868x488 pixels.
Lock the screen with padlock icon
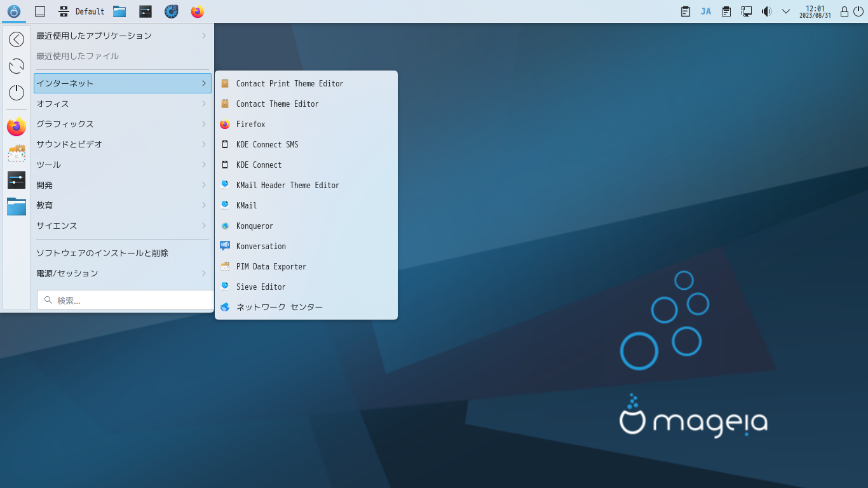844,11
